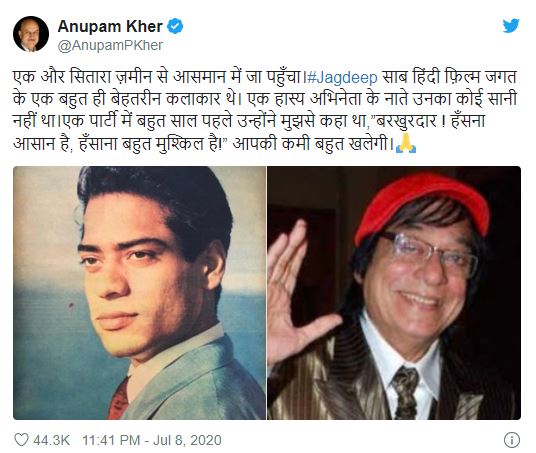Click the first line of tweet text
The width and height of the screenshot is (536, 453).
[x=265, y=77]
